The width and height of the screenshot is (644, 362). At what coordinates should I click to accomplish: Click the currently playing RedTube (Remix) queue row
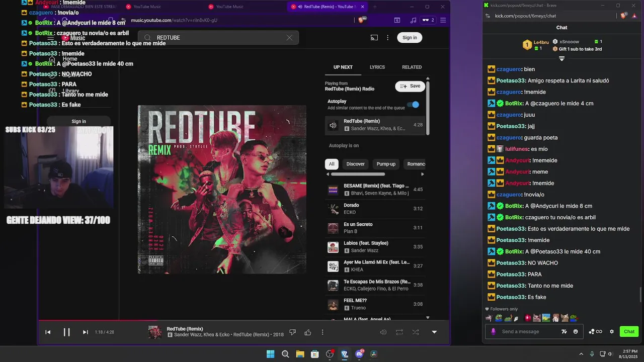pyautogui.click(x=375, y=125)
